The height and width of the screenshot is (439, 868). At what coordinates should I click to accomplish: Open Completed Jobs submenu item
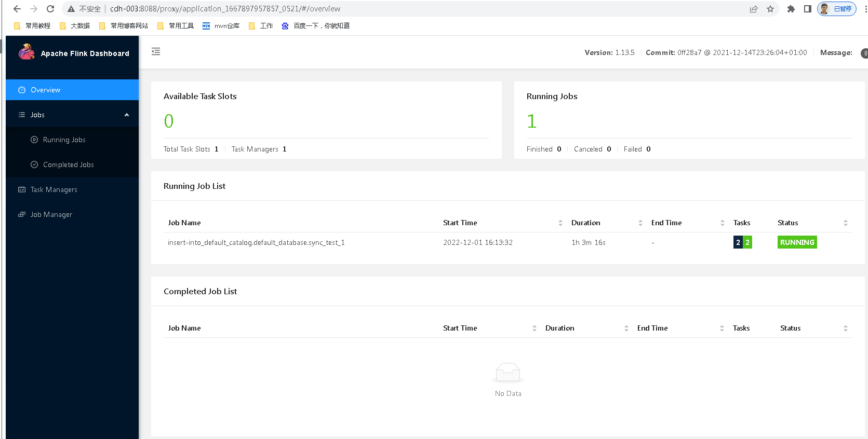point(72,164)
